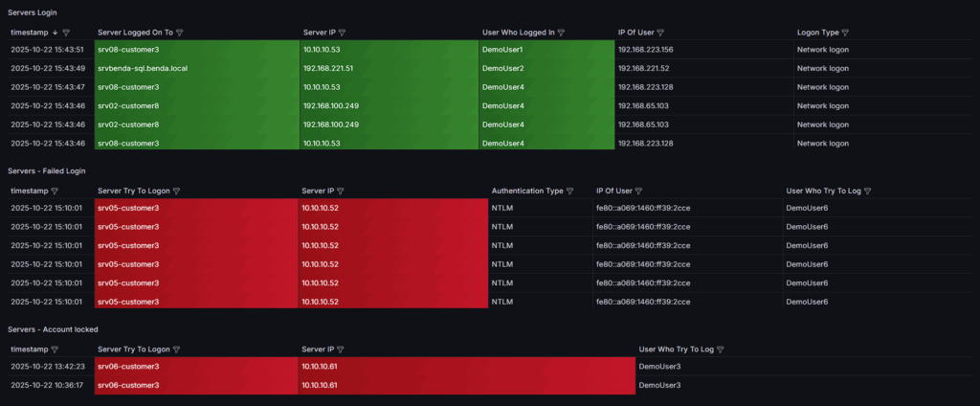Open the Servers - Failed Login panel menu
980x406 pixels.
pyautogui.click(x=47, y=170)
